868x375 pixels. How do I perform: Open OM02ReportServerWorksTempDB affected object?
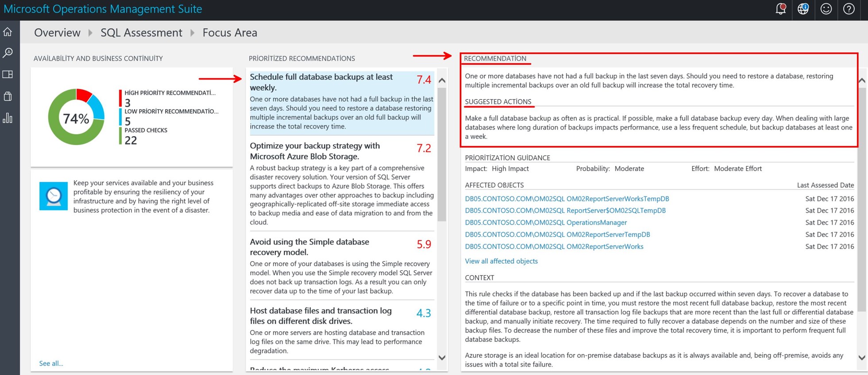pos(567,199)
